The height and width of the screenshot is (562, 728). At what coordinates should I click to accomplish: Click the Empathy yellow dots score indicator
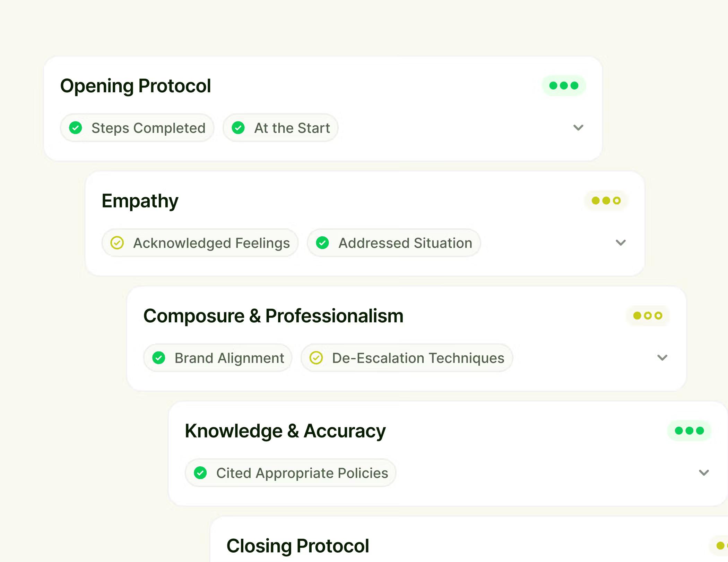pyautogui.click(x=606, y=201)
